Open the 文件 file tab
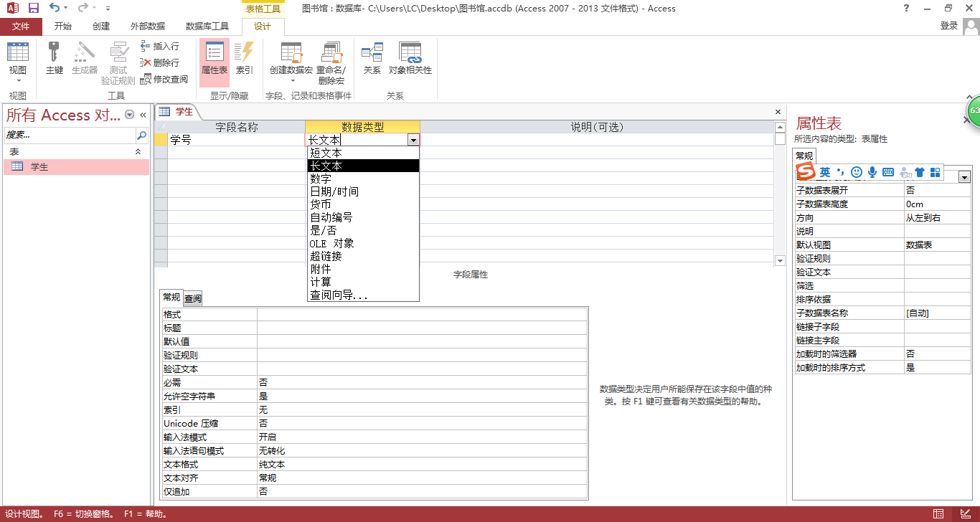Screen dimensions: 980x522 [x=21, y=27]
